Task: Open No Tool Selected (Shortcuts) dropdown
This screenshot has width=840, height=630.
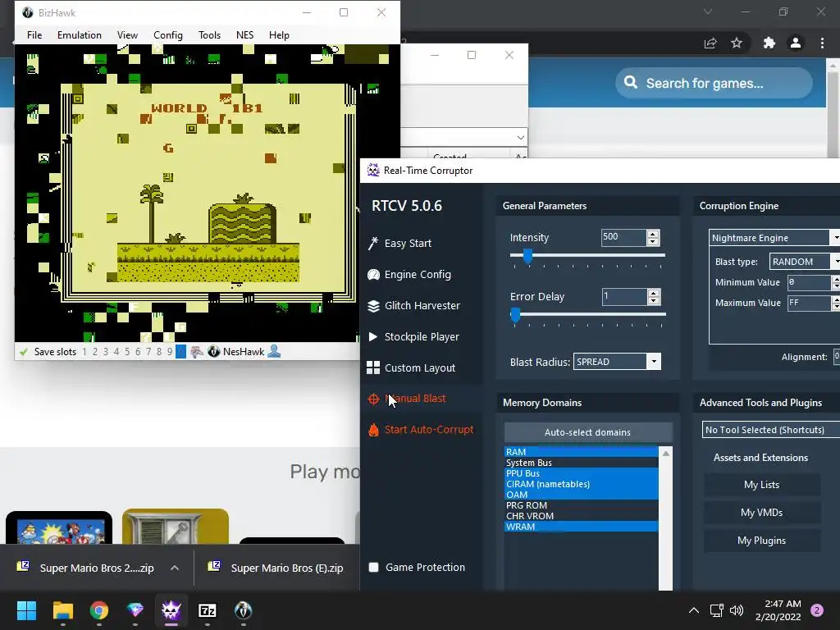Action: pos(771,430)
